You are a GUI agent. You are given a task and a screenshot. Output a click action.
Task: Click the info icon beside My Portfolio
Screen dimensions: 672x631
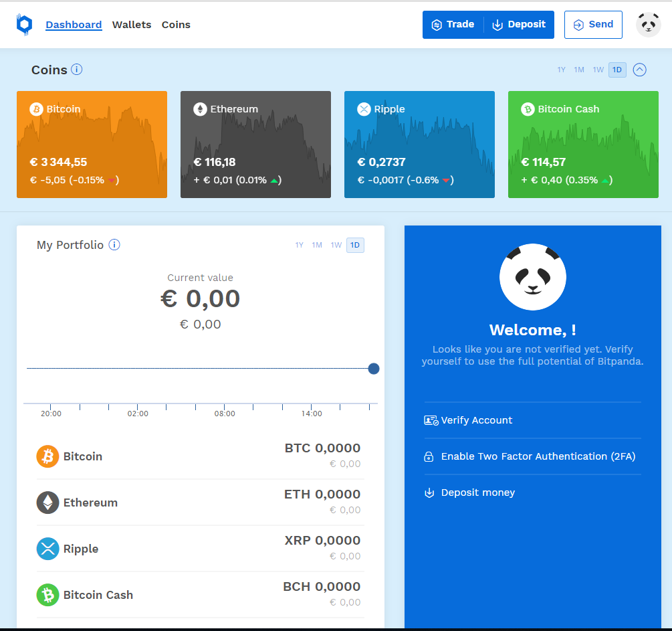[114, 244]
